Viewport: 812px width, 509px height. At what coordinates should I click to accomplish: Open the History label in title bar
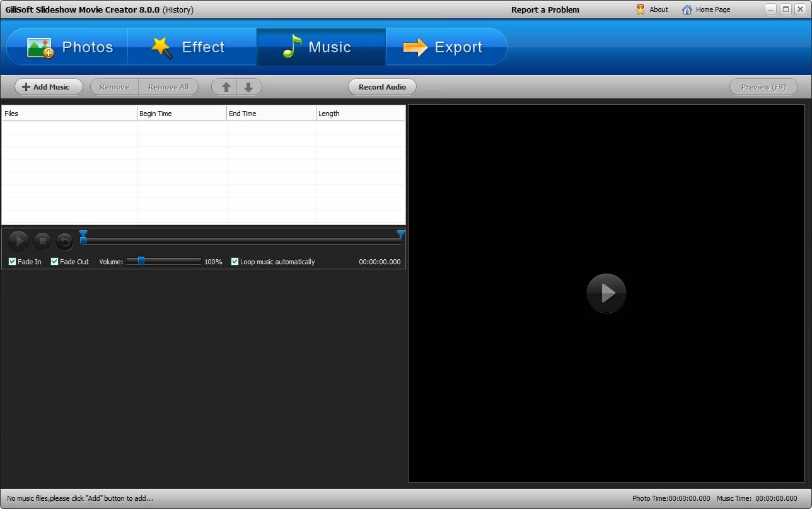(x=178, y=9)
